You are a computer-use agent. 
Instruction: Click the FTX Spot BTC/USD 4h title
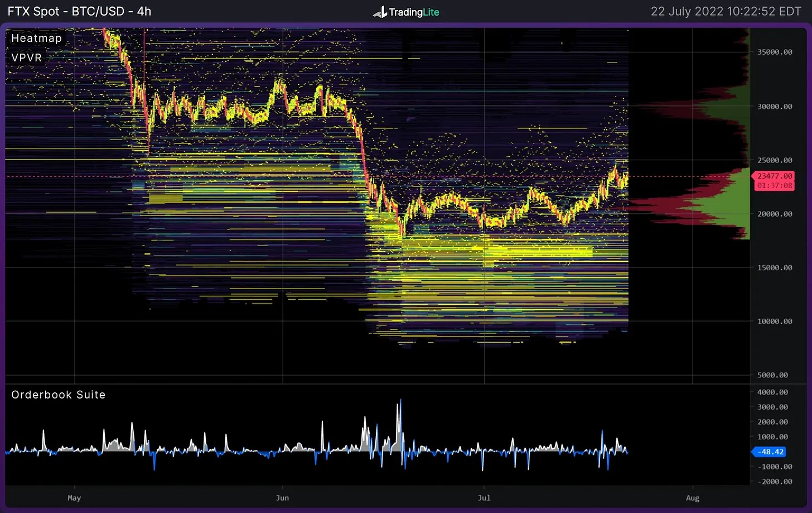point(79,11)
